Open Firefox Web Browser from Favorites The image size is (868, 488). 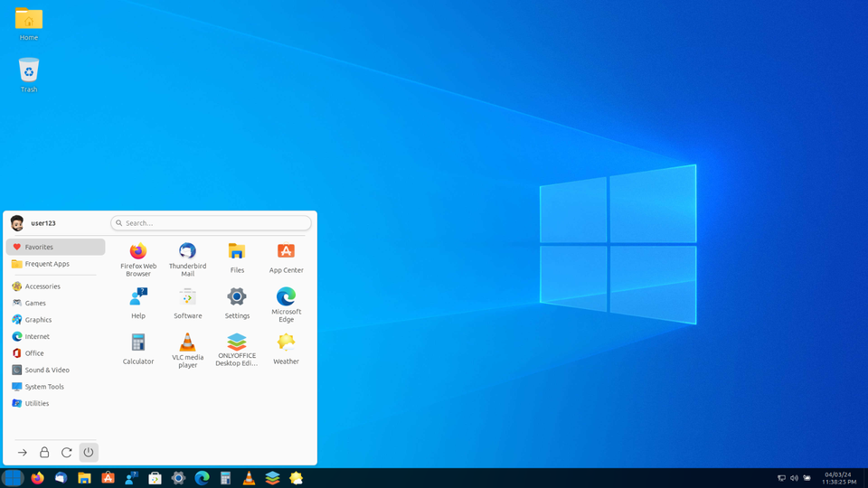point(138,259)
